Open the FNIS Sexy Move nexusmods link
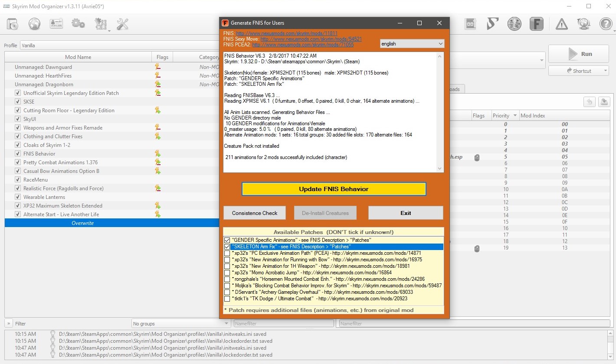This screenshot has height=364, width=616. pyautogui.click(x=311, y=39)
